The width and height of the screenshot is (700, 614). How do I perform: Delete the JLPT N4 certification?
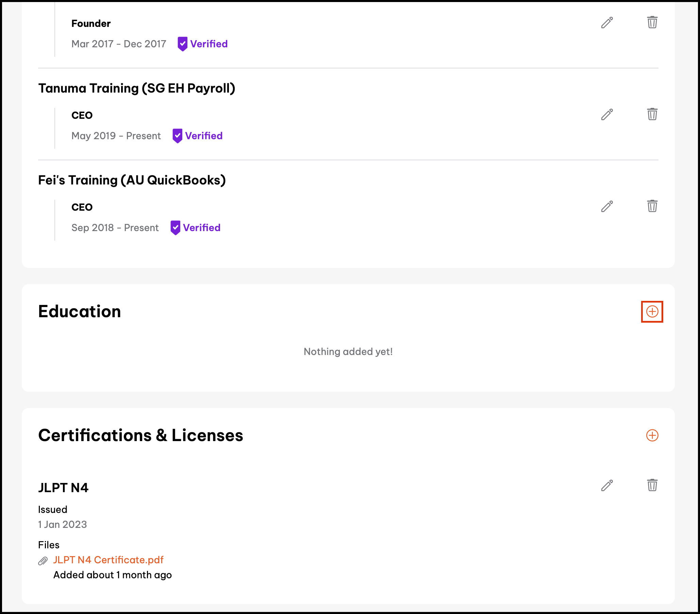pyautogui.click(x=652, y=485)
